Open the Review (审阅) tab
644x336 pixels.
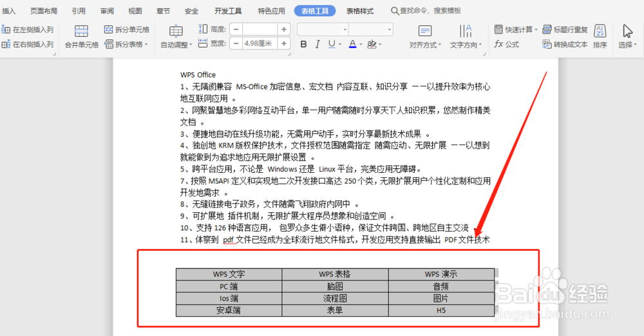[x=107, y=11]
